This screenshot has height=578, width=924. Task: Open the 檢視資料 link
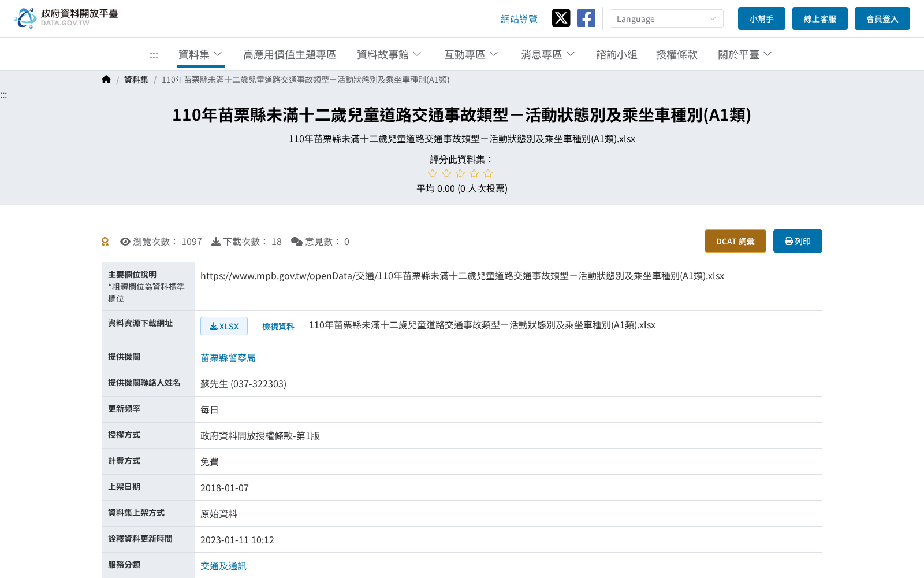pyautogui.click(x=278, y=327)
